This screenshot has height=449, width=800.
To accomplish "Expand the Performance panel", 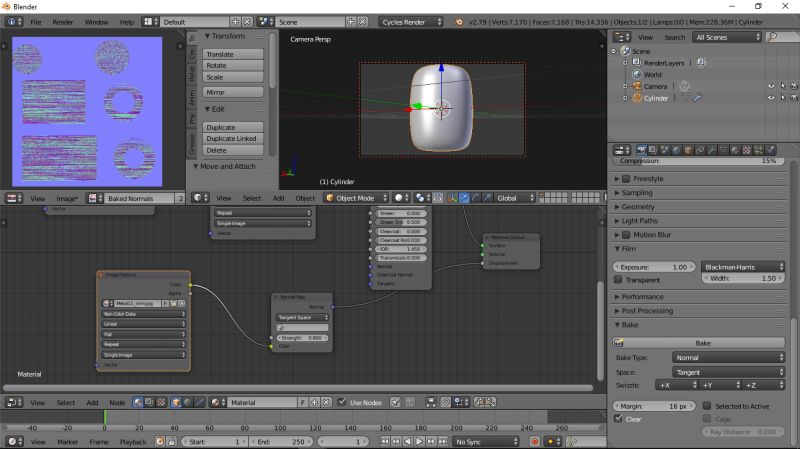I will (x=642, y=296).
